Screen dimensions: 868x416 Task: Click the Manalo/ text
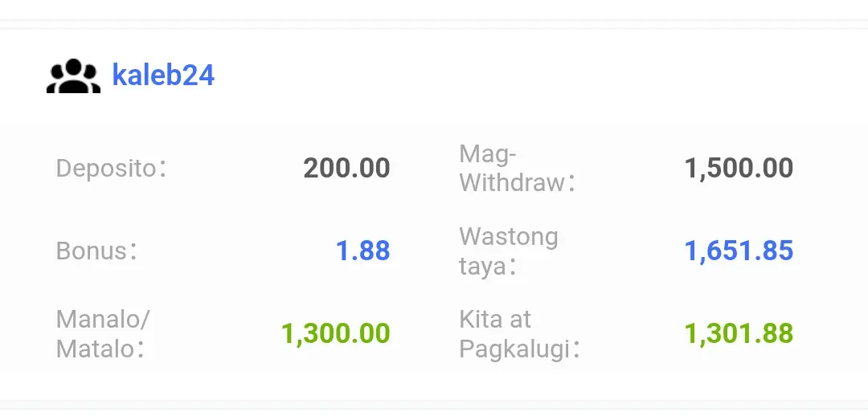pyautogui.click(x=103, y=319)
